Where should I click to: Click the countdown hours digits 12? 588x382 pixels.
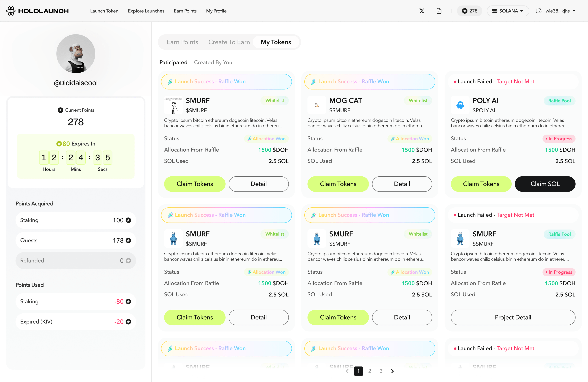click(x=49, y=157)
